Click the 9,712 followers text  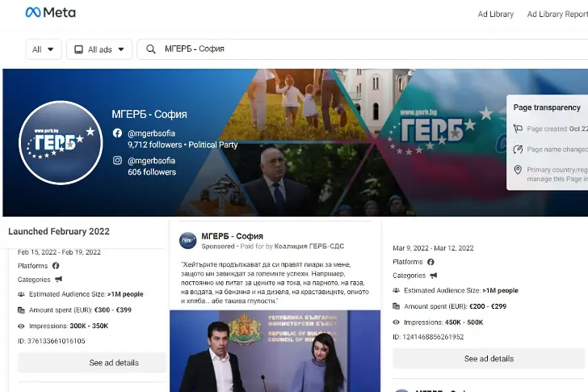154,145
